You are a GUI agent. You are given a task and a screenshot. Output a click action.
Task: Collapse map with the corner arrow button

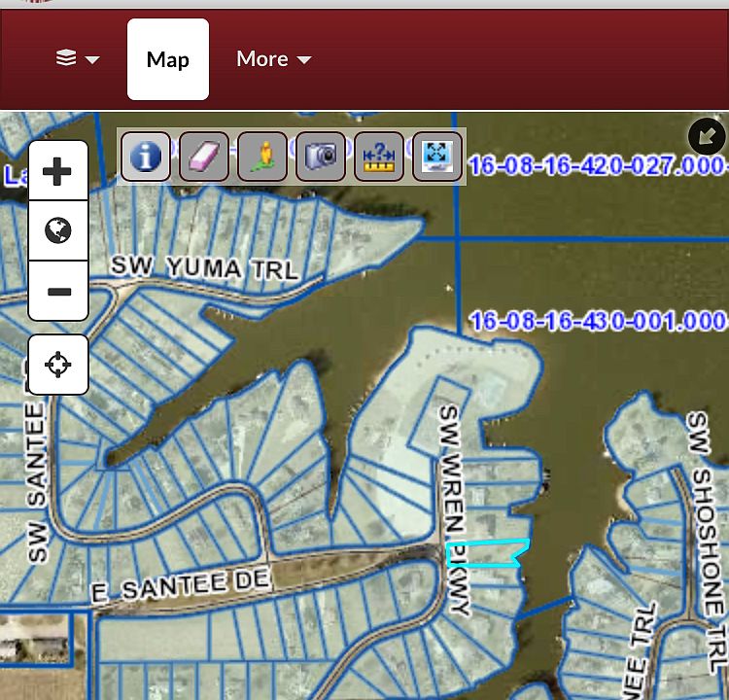[707, 136]
